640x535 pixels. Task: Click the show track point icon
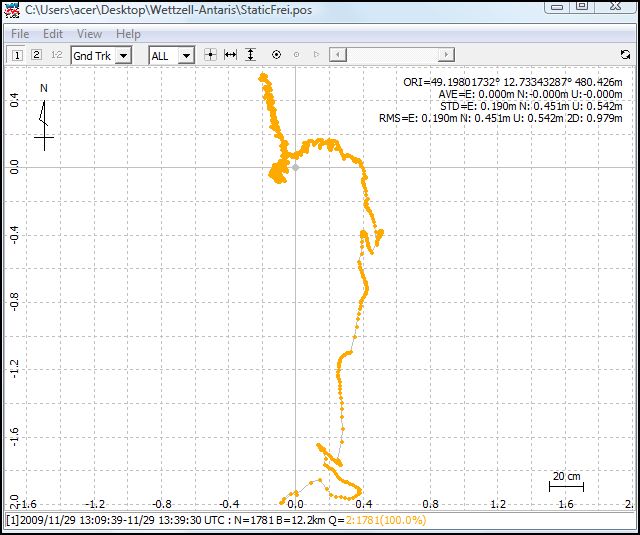[276, 55]
